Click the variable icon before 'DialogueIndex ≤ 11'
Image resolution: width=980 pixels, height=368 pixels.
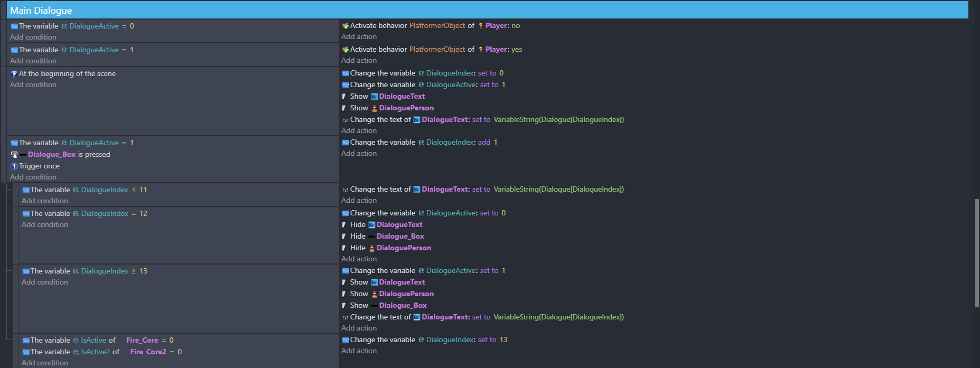tap(26, 190)
